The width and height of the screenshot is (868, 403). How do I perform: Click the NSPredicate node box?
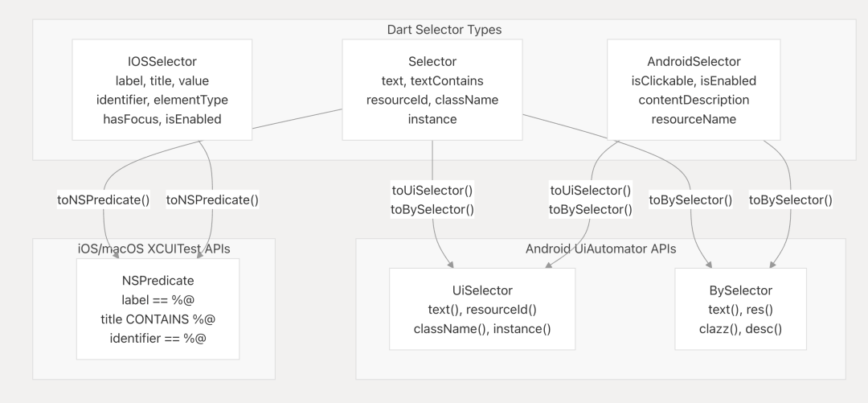(158, 310)
